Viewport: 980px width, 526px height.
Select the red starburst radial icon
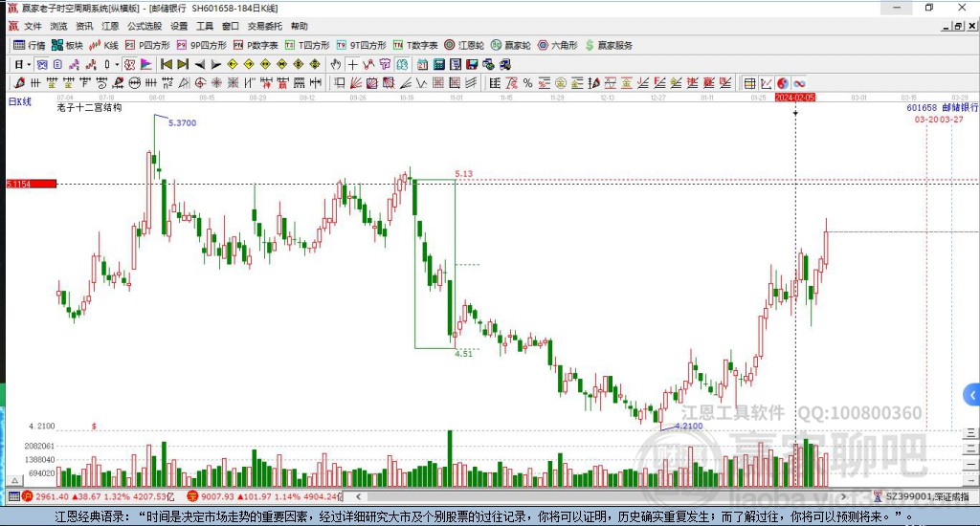point(215,83)
